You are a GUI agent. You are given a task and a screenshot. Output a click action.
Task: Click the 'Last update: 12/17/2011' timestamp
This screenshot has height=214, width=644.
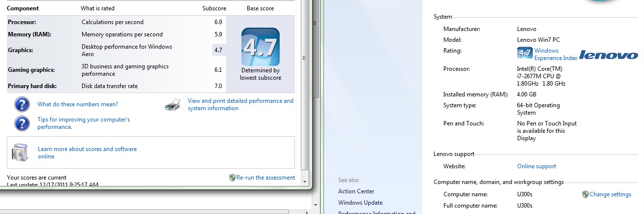pyautogui.click(x=53, y=184)
